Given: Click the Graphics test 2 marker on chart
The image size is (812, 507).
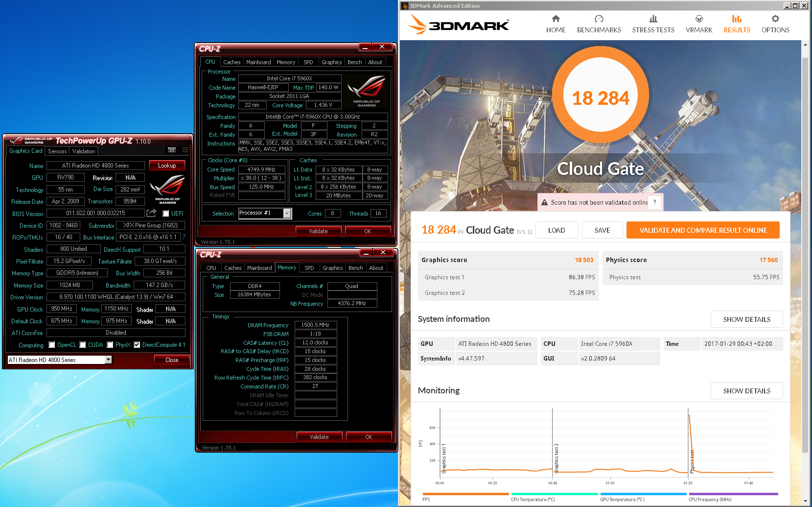Looking at the screenshot, I should pos(556,458).
